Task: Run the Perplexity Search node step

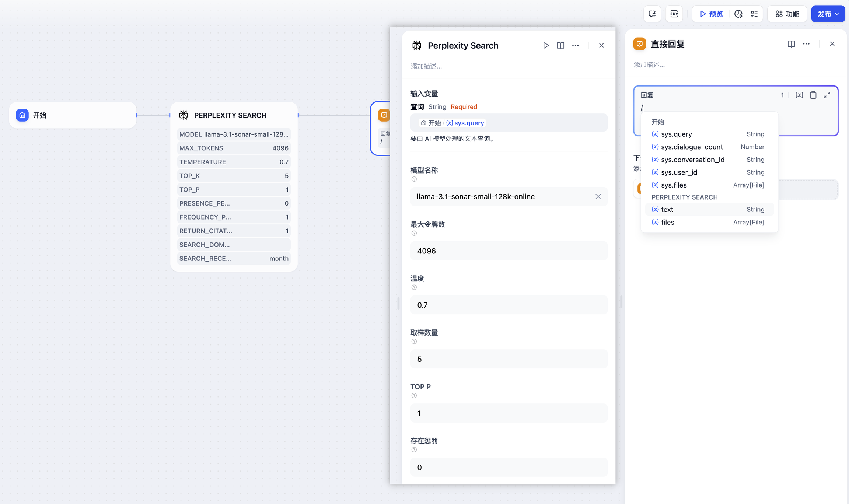Action: click(546, 45)
